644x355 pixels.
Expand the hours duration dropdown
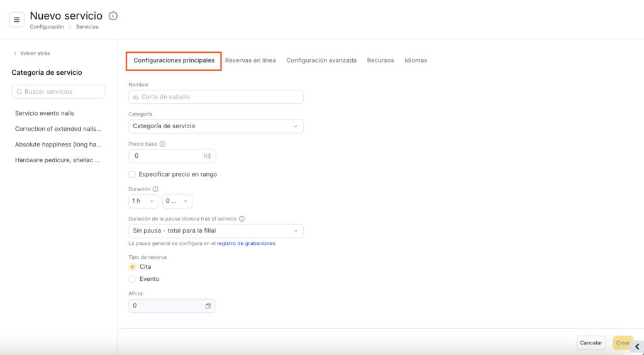143,201
